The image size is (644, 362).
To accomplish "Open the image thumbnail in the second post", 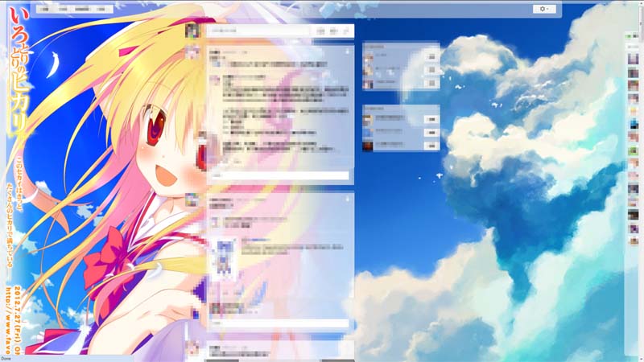I will point(225,257).
